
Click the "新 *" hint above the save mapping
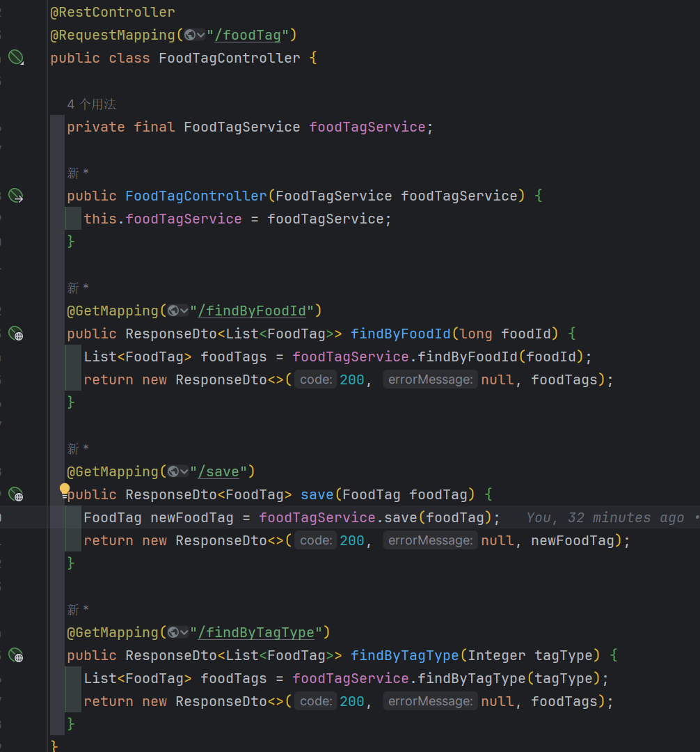click(78, 448)
